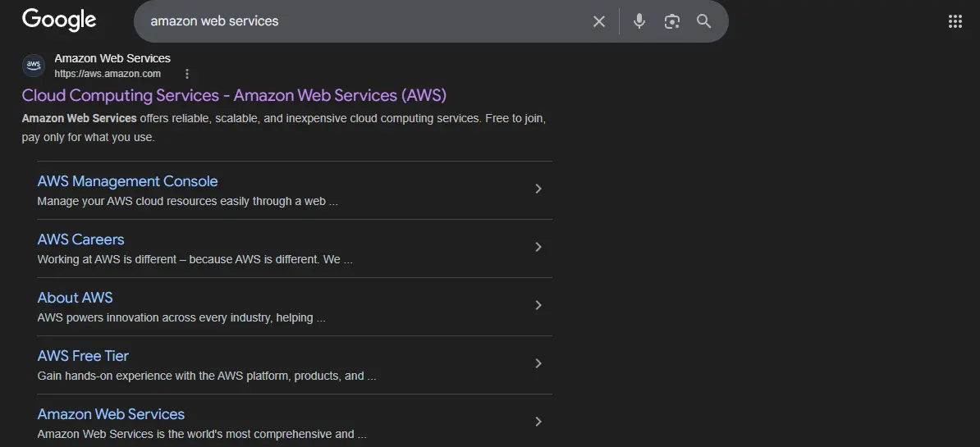Clear the search box with X icon
Viewport: 980px width, 447px height.
(598, 21)
